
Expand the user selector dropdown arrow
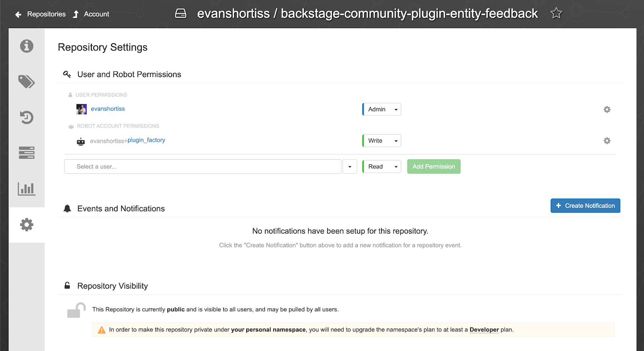tap(350, 166)
